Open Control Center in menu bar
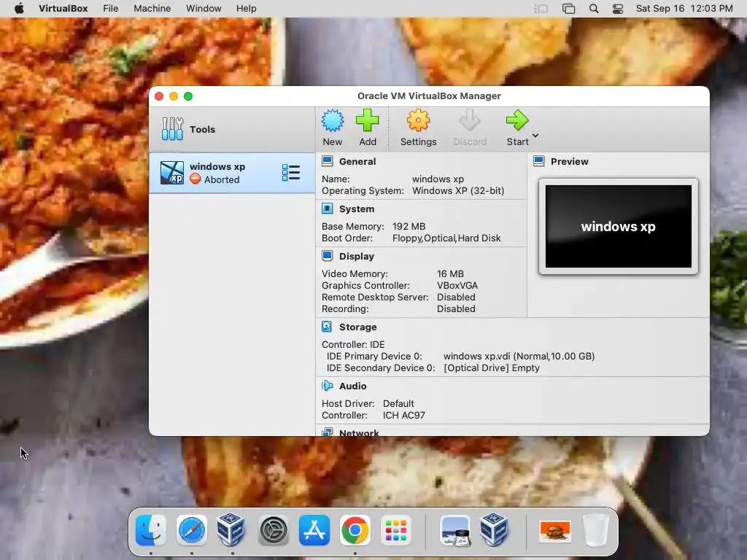 tap(617, 9)
